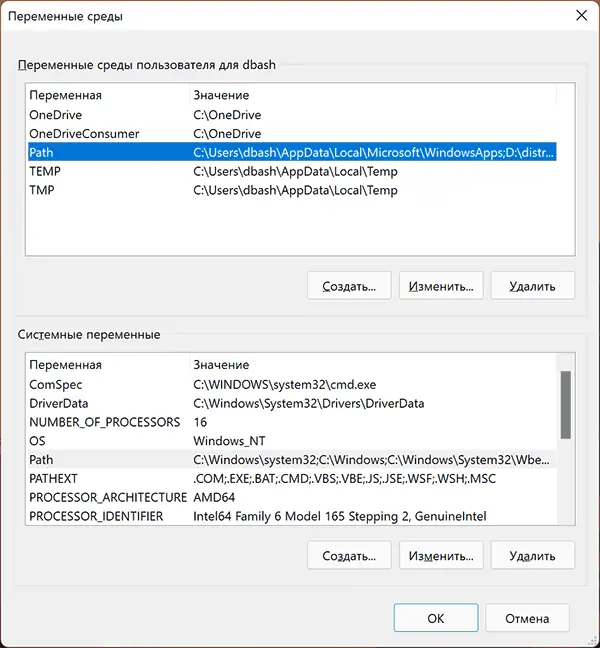Select the user Path variable row
The height and width of the screenshot is (648, 600).
pyautogui.click(x=41, y=153)
